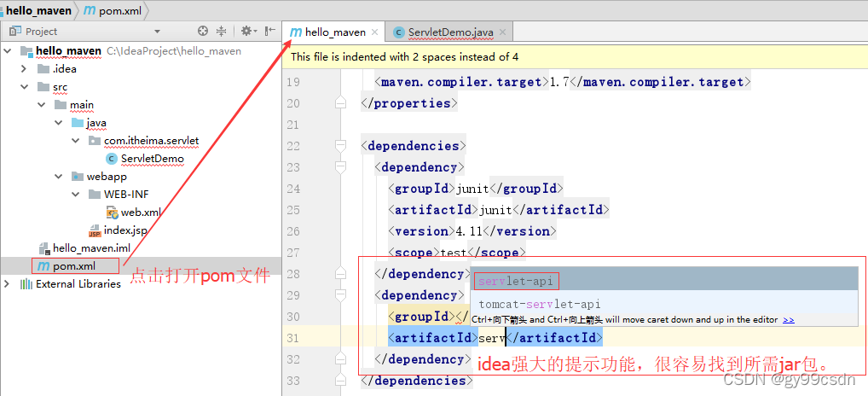Select the ServletDemo class icon

point(112,159)
